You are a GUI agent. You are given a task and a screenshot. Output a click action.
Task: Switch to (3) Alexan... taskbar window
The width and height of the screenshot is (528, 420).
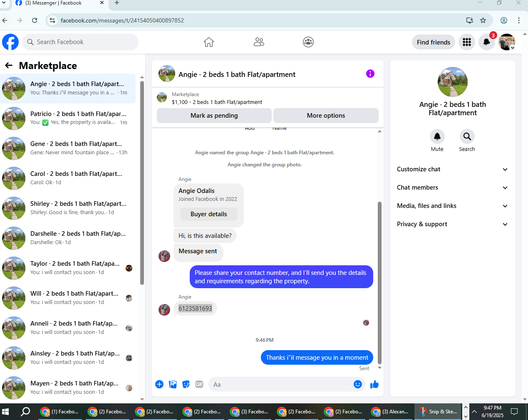tap(390, 412)
